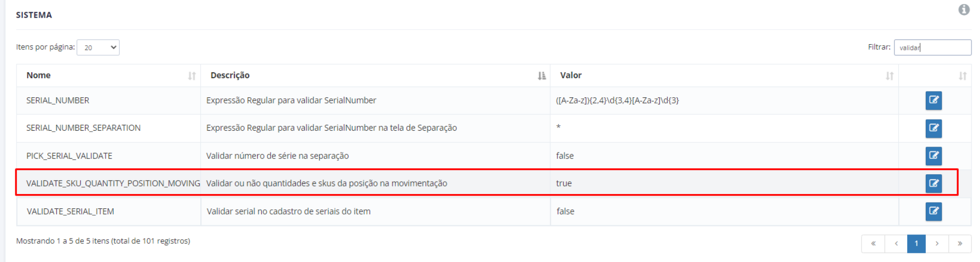The width and height of the screenshot is (980, 262).
Task: Sort table by Nome column arrows
Action: (192, 76)
